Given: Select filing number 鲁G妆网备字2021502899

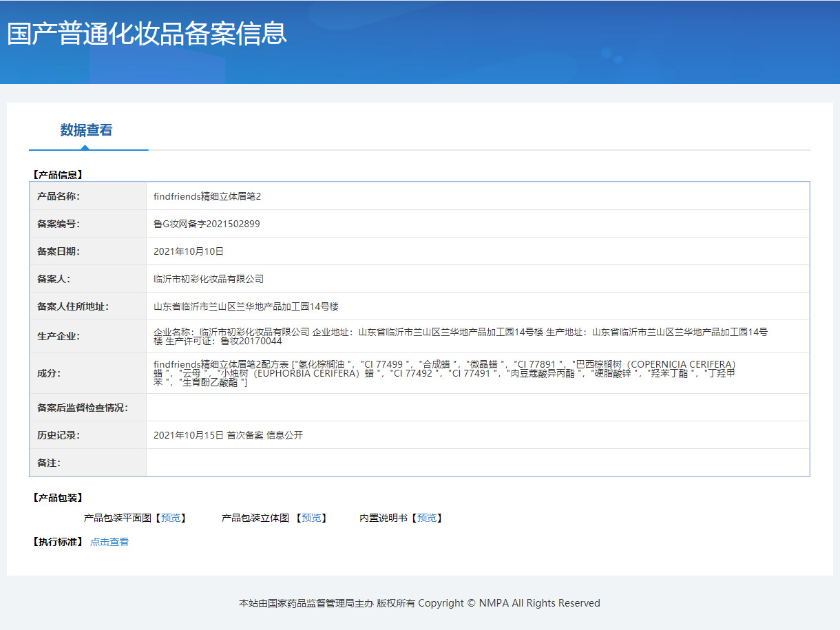Looking at the screenshot, I should [x=207, y=224].
